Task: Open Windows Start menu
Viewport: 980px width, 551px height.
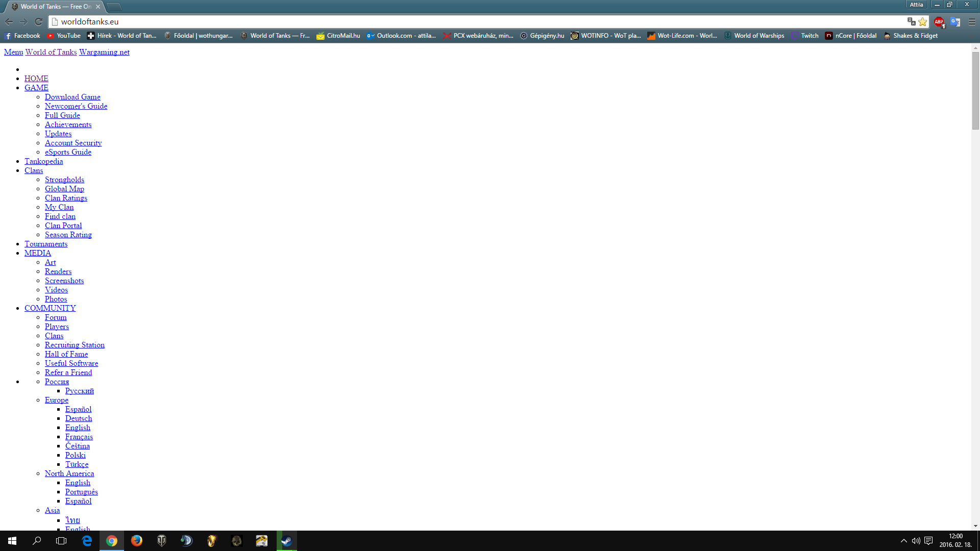Action: tap(12, 541)
